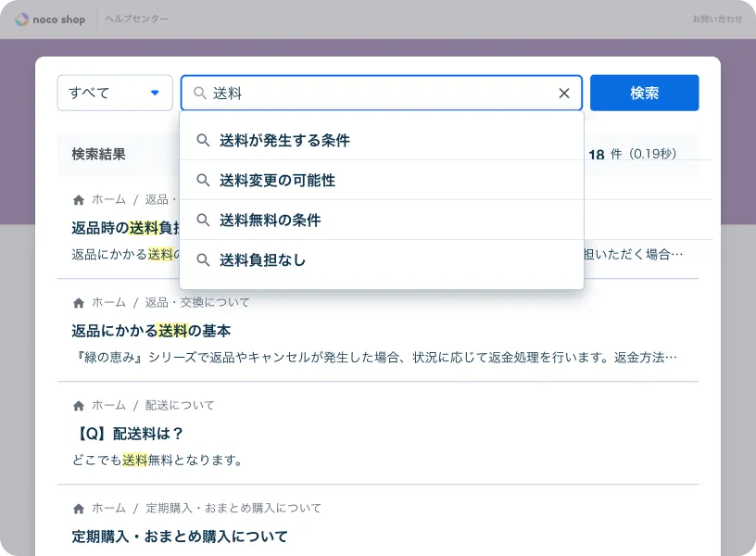
Task: Open the お問い合わせ link
Action: click(716, 19)
